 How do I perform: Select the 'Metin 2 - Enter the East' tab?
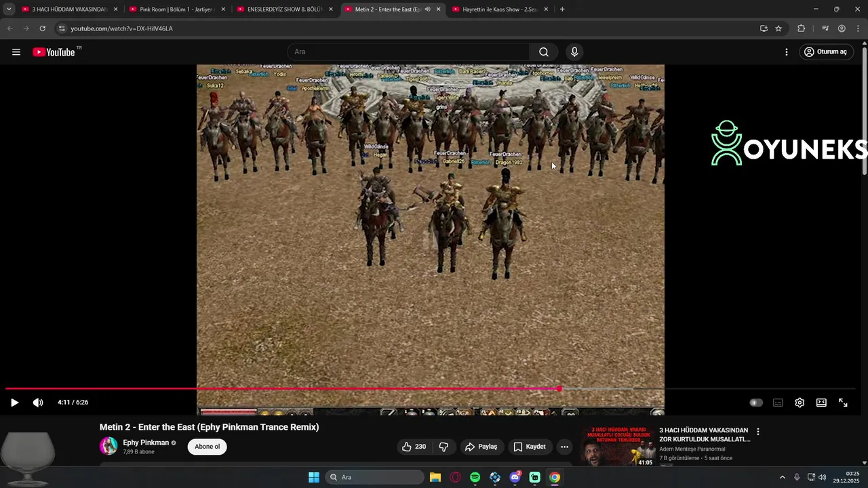[x=383, y=9]
